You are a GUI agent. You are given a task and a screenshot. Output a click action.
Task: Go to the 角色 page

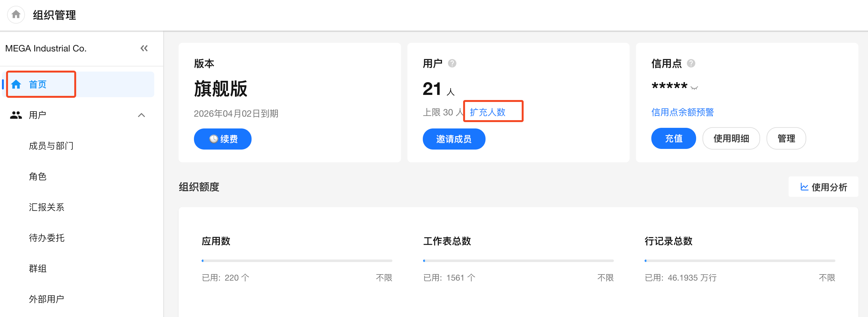38,176
